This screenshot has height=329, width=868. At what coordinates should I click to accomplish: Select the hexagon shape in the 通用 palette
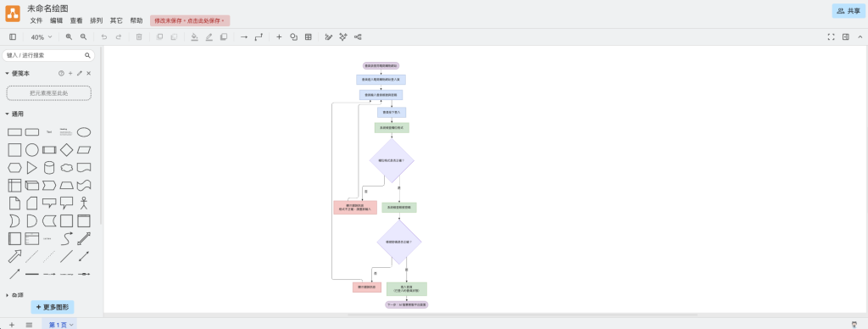tap(15, 167)
